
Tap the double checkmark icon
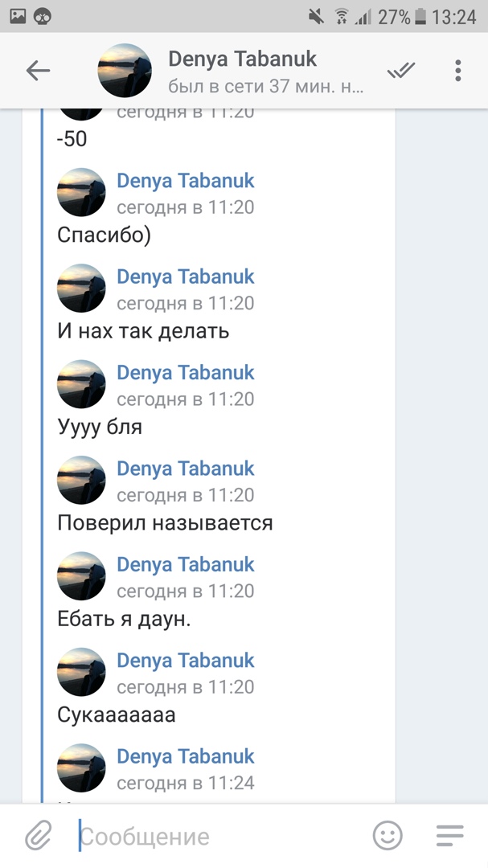tap(400, 71)
